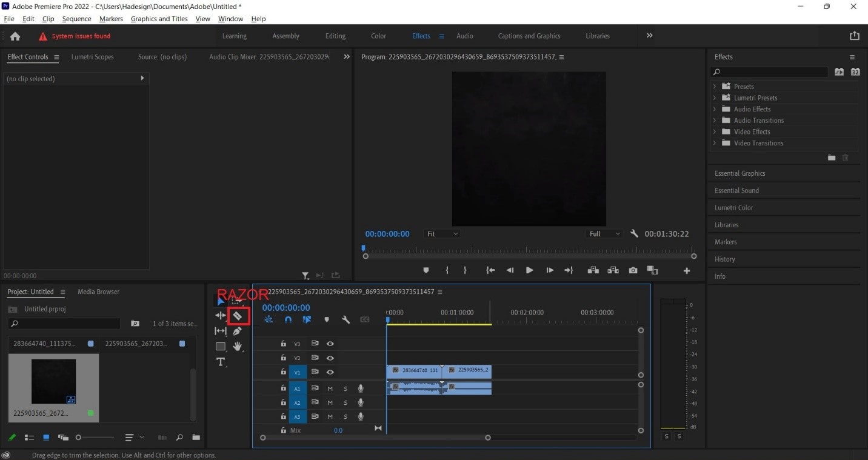Step forward one frame
Screen dimensions: 868x460
coord(550,270)
